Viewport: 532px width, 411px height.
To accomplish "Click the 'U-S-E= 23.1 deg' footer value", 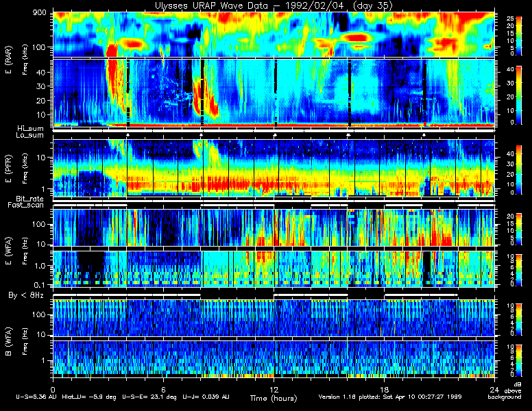I will (149, 397).
